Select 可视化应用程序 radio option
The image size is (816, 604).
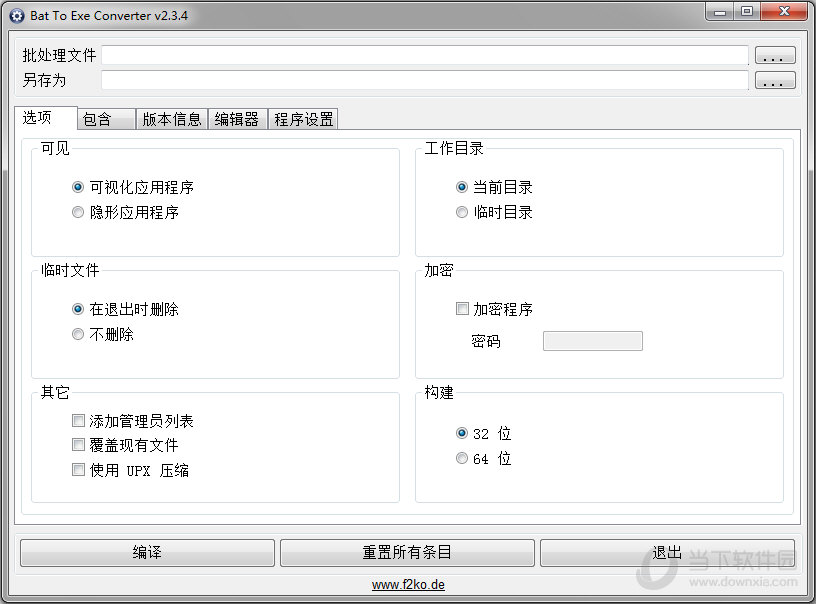[x=133, y=187]
